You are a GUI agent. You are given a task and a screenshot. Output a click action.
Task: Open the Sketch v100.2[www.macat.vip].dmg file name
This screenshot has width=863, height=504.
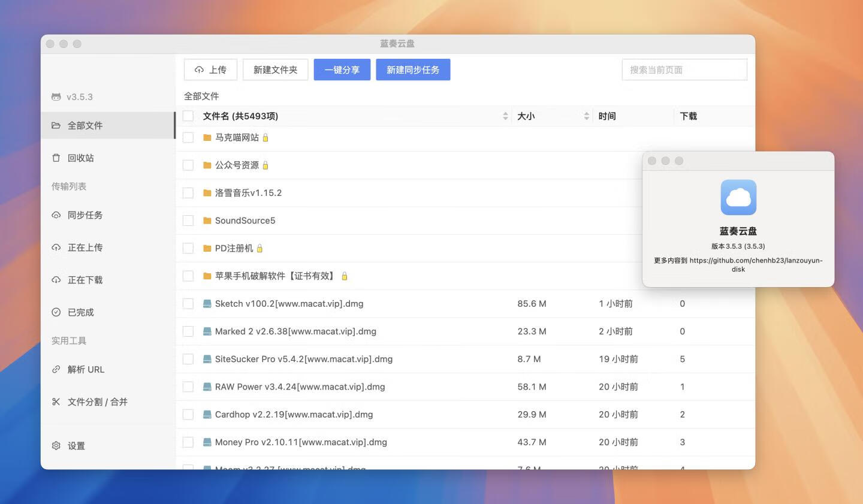[289, 304]
